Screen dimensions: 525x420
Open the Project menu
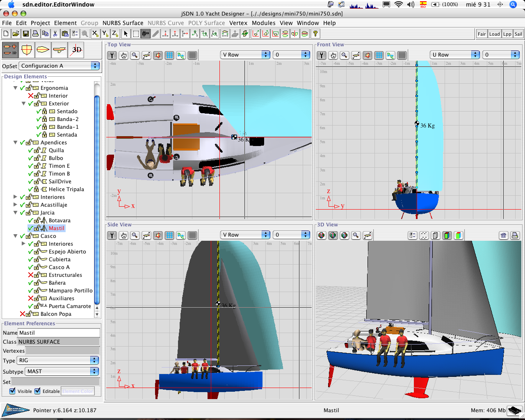40,23
